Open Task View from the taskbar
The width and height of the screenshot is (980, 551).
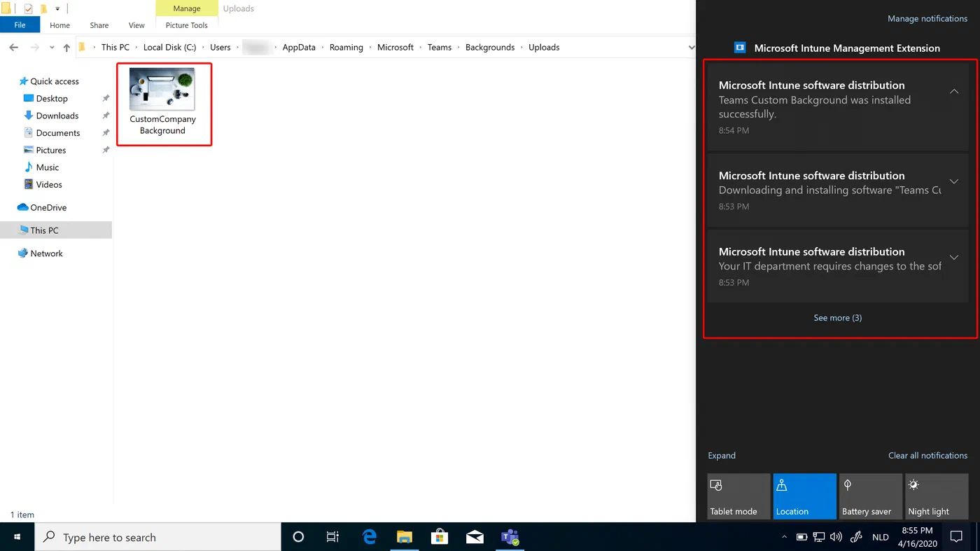332,537
